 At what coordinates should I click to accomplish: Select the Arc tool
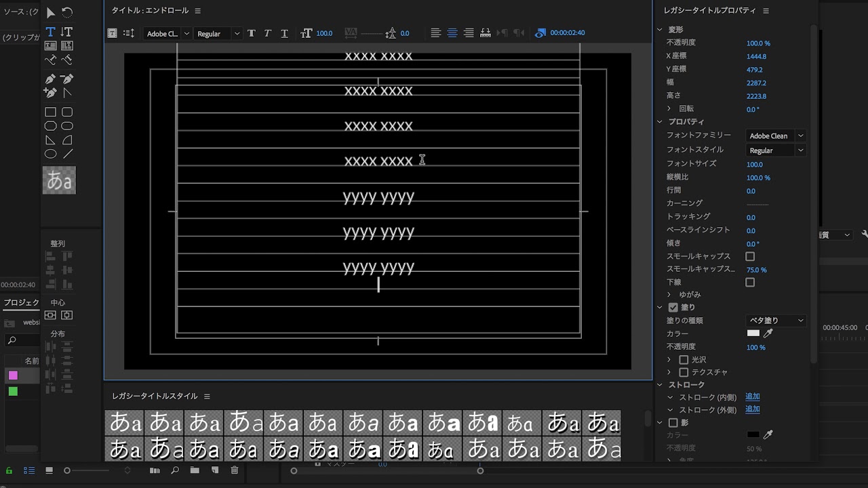(66, 140)
